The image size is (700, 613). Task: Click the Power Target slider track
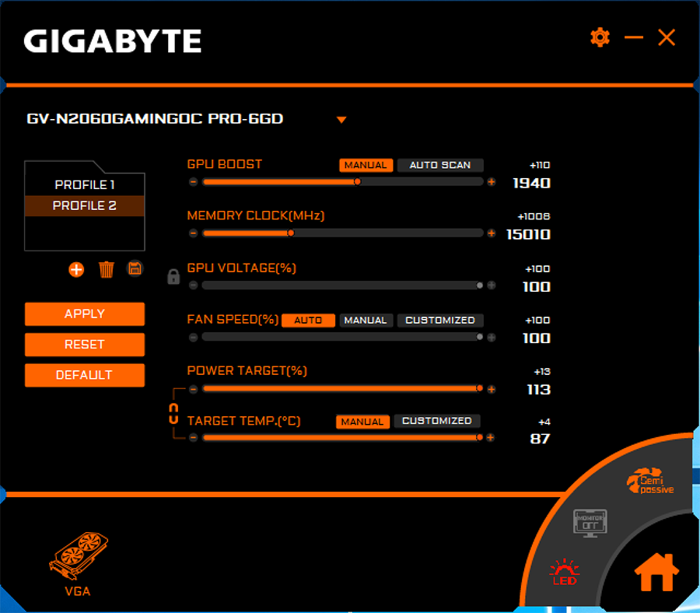pyautogui.click(x=341, y=388)
